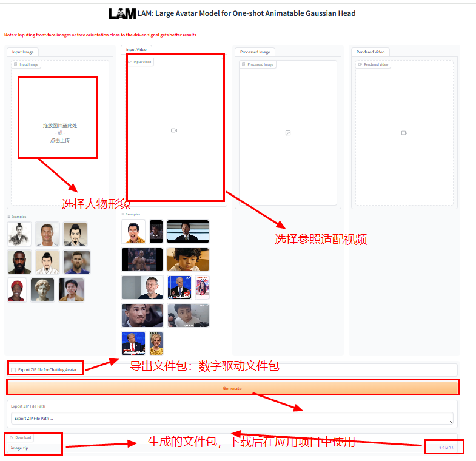Select the Input Image tab label
Viewport: 476px width, 461px height.
point(23,52)
